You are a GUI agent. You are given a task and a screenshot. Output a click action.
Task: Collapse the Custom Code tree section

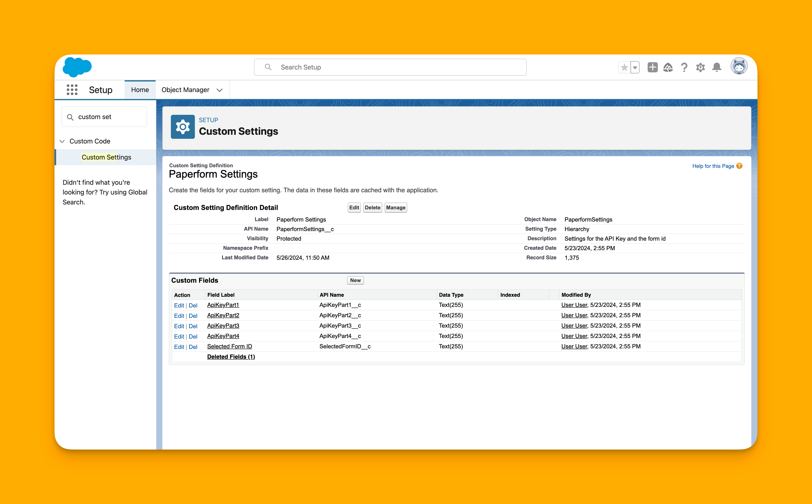[62, 141]
